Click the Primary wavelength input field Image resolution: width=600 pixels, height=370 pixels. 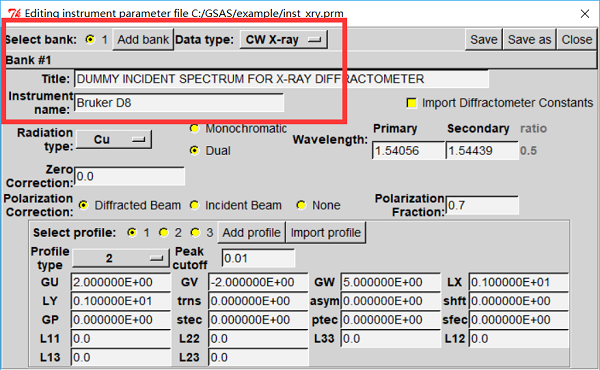pyautogui.click(x=408, y=150)
